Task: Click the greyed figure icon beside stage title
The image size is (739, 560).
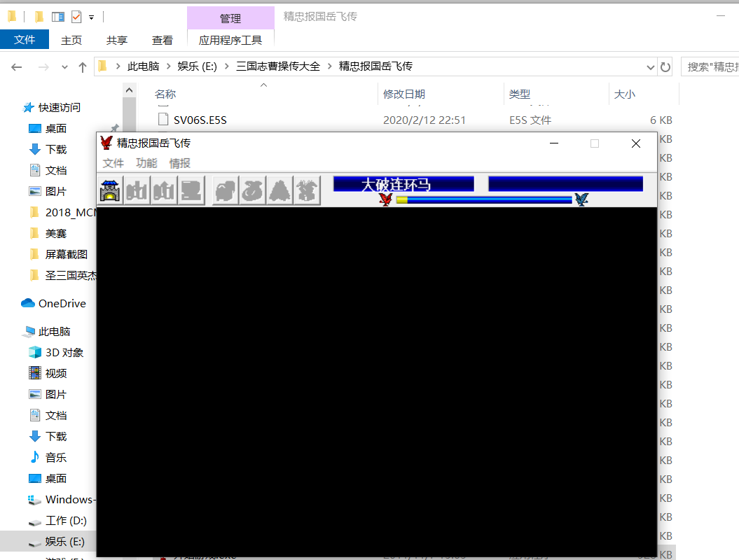Action: (308, 190)
